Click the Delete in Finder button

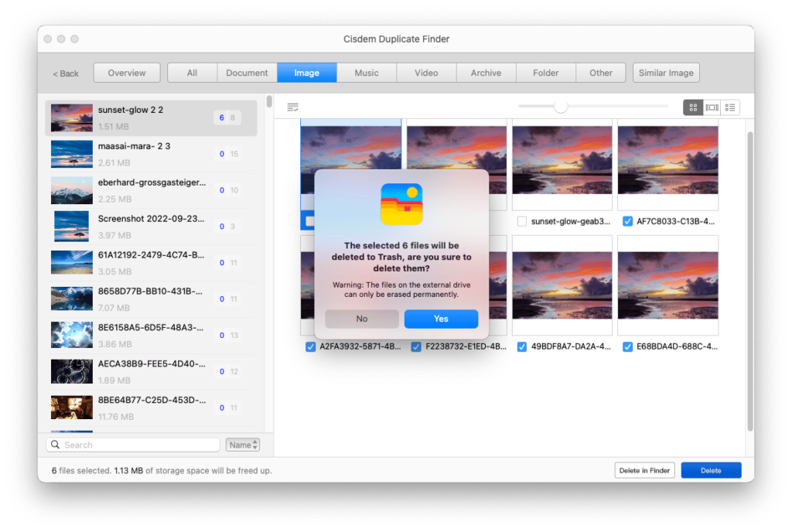[644, 469]
